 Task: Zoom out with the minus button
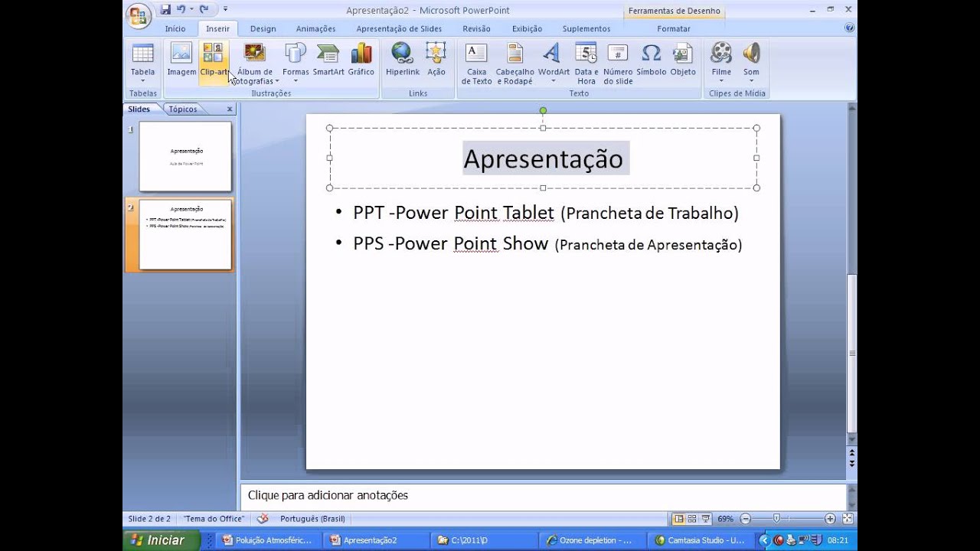click(745, 519)
